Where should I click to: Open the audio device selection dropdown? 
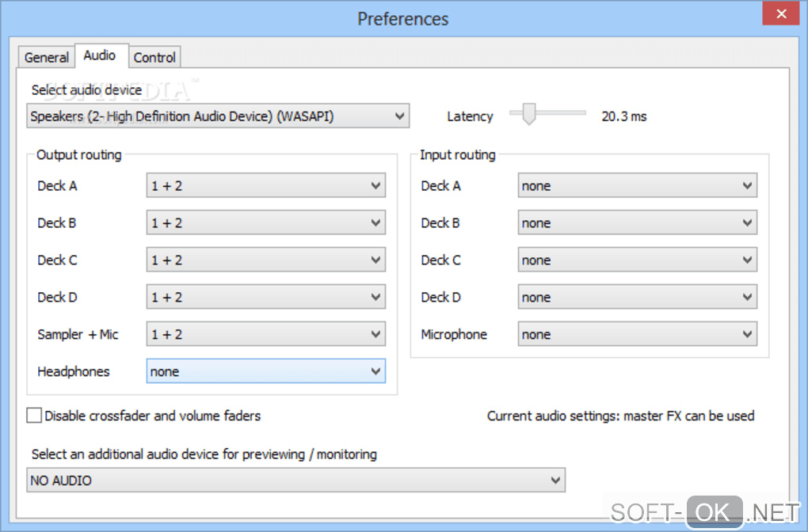(218, 116)
